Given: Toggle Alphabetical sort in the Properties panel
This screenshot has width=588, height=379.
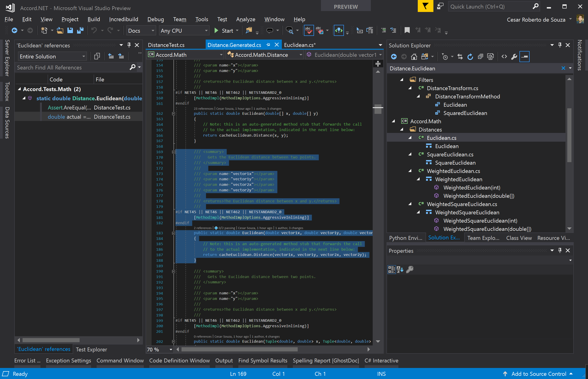Looking at the screenshot, I should click(x=400, y=270).
